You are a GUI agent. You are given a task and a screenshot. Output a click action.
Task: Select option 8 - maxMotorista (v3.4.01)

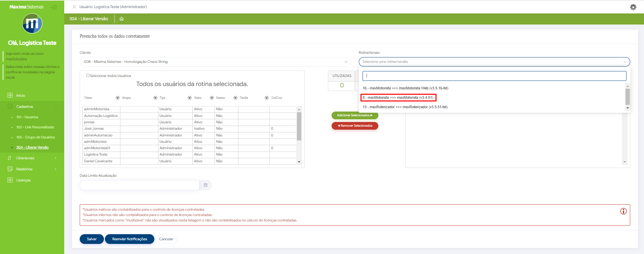click(398, 98)
